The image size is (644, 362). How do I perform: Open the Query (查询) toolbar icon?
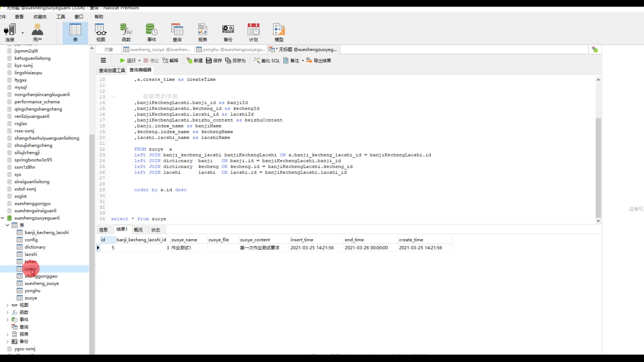tap(177, 33)
